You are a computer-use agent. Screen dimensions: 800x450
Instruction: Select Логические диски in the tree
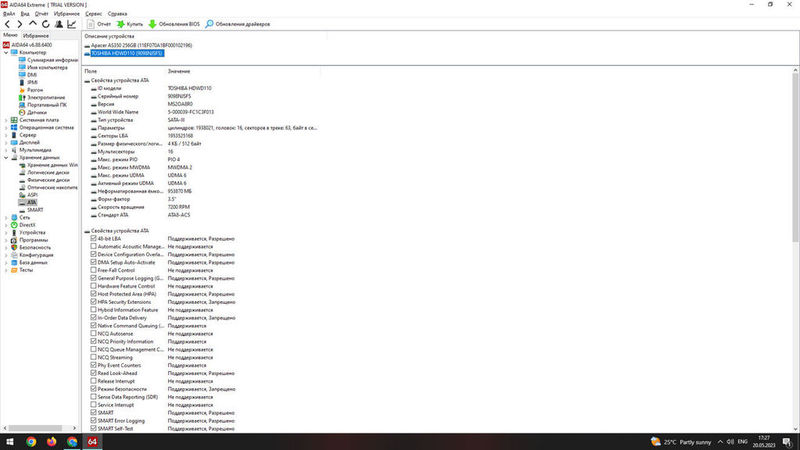[x=48, y=172]
